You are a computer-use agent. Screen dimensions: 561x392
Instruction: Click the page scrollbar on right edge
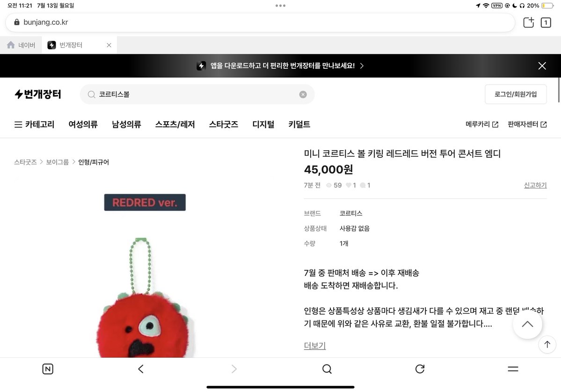(559, 90)
